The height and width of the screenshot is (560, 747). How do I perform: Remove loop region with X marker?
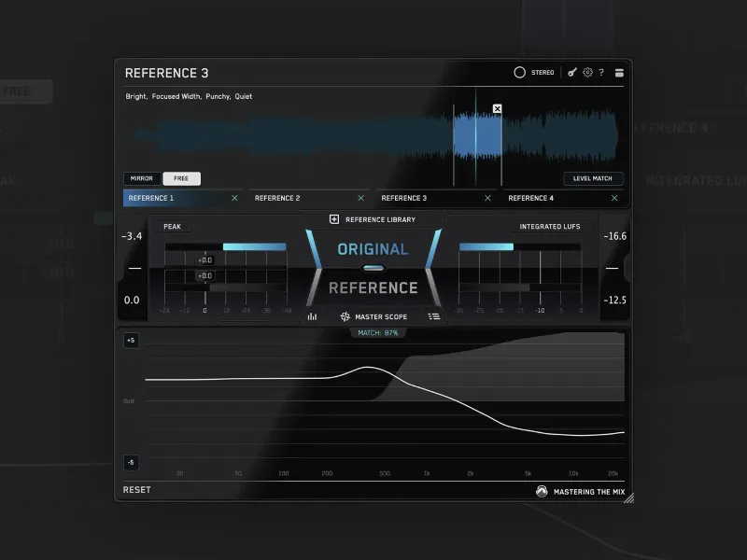pos(497,108)
